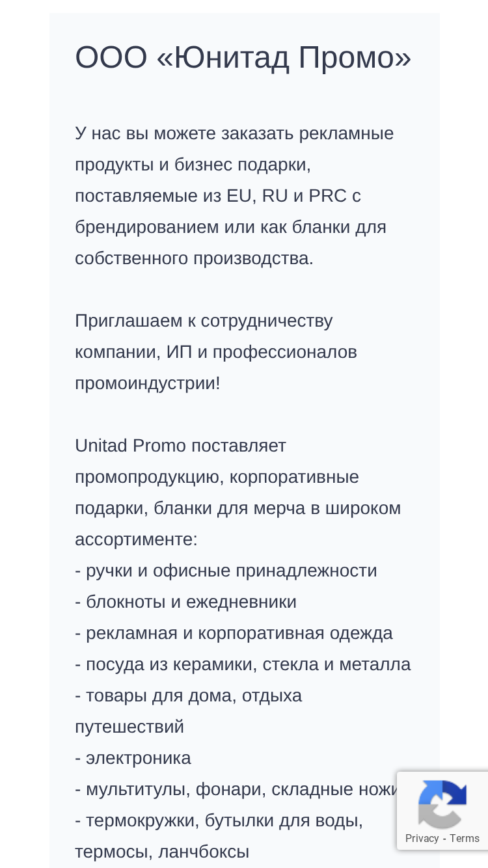Click the Unitad Promo поставляет text
Screen dimensions: 488x868
[x=180, y=446]
